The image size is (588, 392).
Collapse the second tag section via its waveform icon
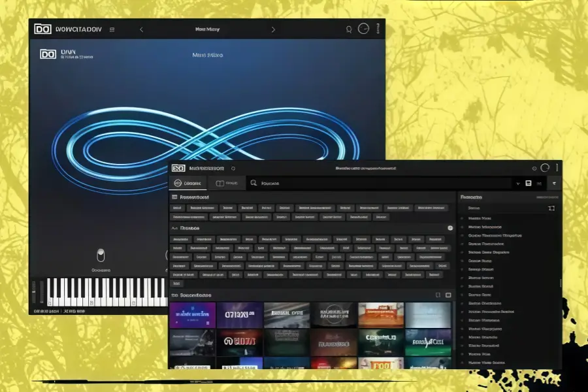pyautogui.click(x=174, y=228)
